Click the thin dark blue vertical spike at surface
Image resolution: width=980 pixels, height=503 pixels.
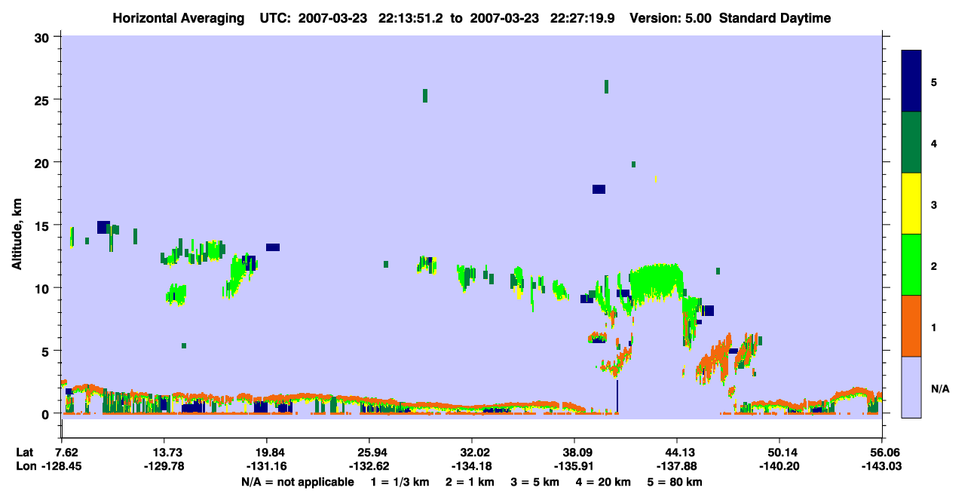point(617,397)
